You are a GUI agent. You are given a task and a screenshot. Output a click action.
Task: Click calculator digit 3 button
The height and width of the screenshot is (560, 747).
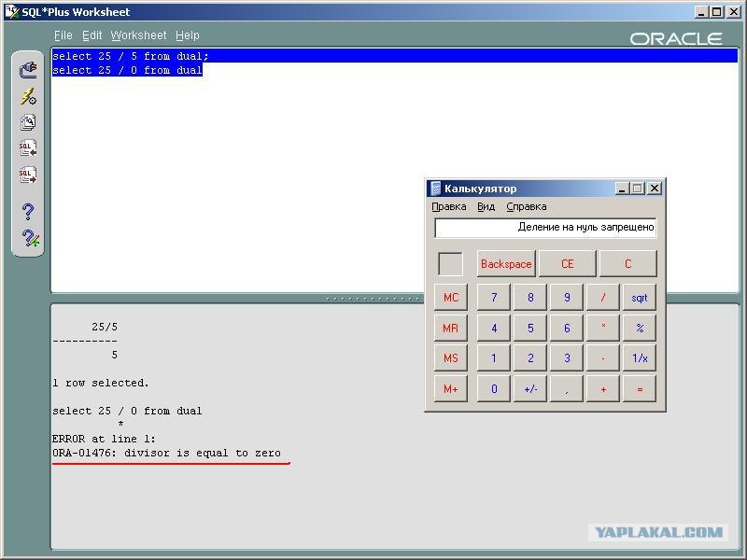(x=567, y=358)
